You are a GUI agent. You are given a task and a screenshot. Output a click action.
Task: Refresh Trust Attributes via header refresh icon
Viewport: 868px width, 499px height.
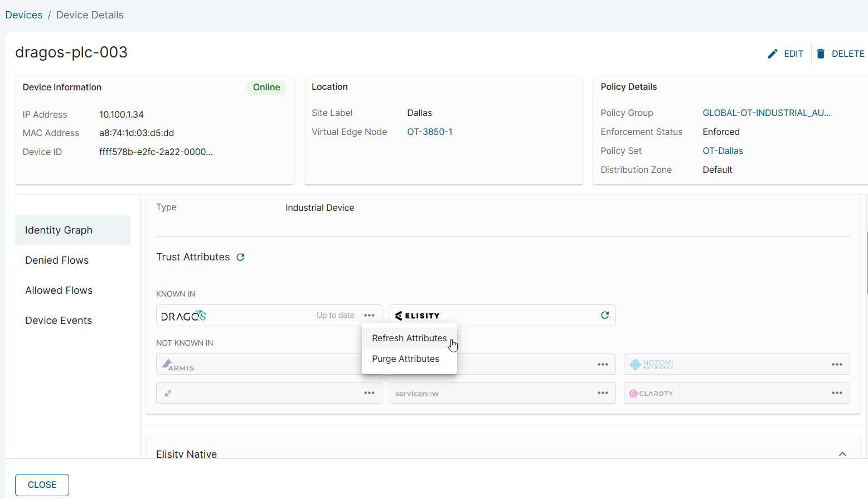point(240,257)
